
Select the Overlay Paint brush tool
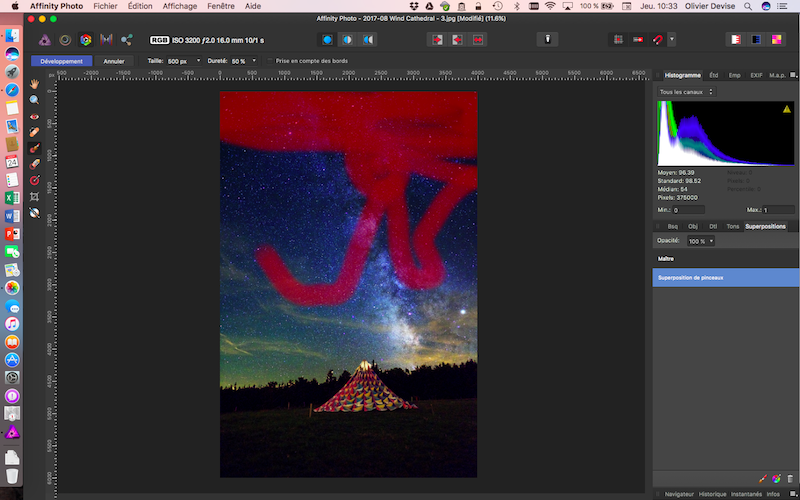pyautogui.click(x=34, y=148)
